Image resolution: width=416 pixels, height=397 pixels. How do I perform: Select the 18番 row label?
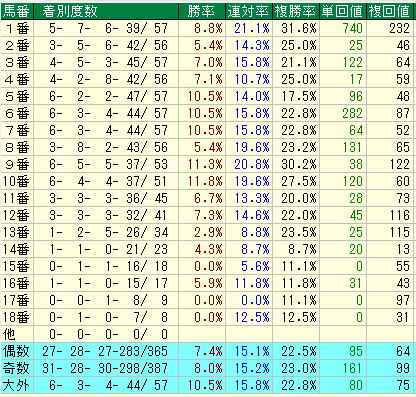click(17, 318)
